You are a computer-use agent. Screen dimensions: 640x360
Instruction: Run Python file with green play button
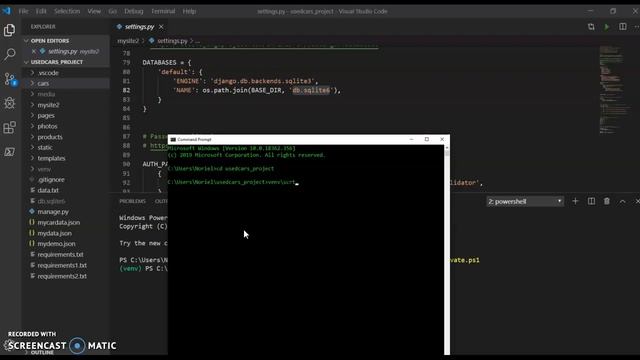click(x=607, y=27)
